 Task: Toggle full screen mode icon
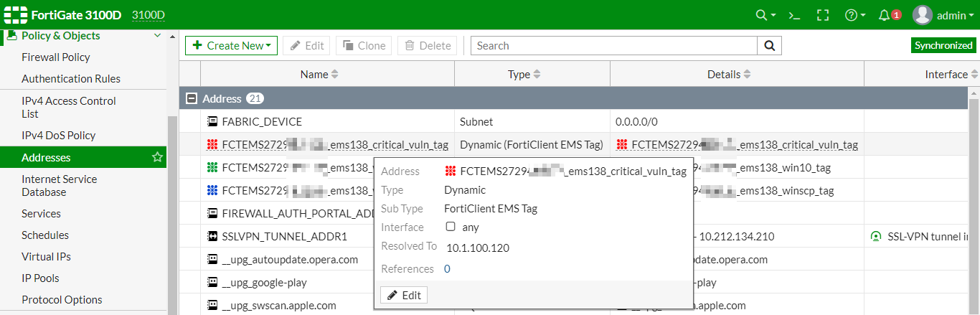point(823,15)
